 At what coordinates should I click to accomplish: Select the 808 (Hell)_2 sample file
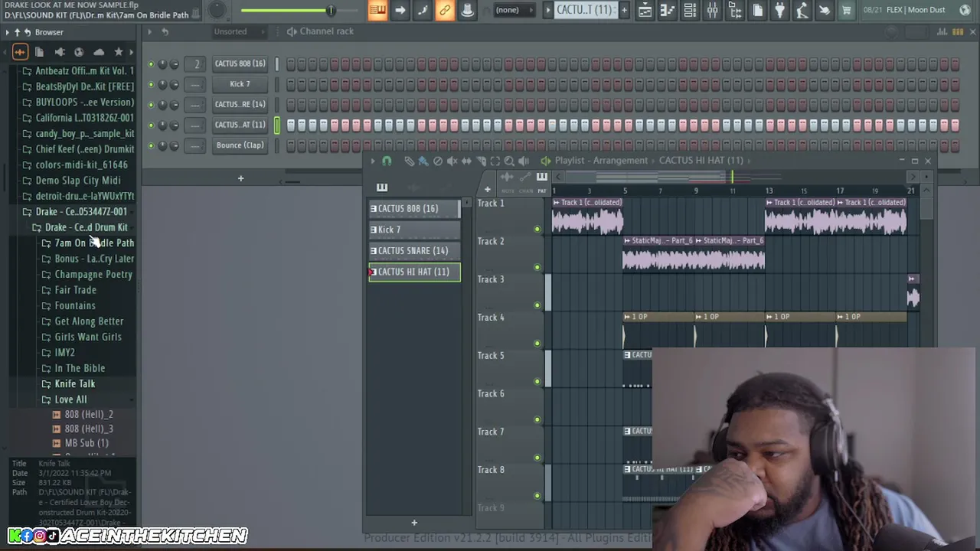[89, 414]
